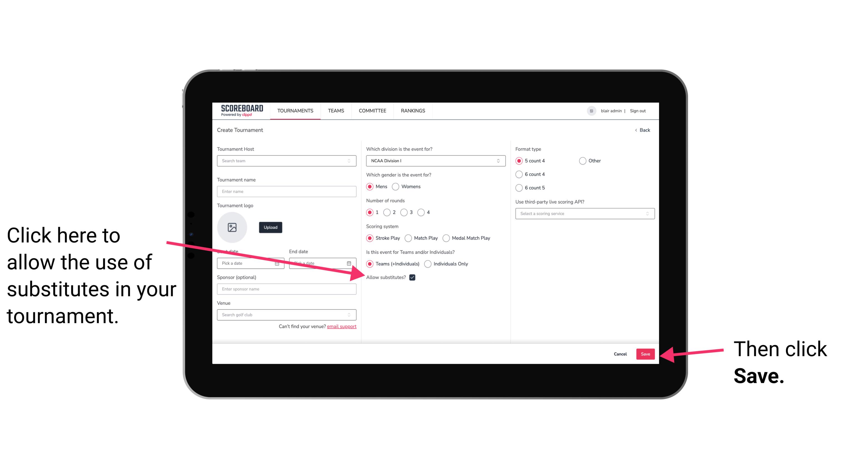Select Individuals Only event type
This screenshot has width=868, height=467.
(x=428, y=264)
